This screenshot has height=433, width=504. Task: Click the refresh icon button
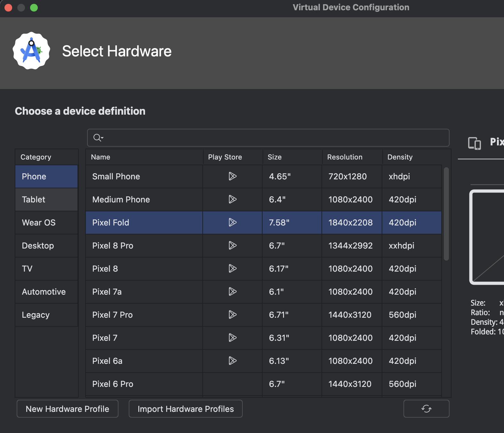tap(426, 409)
